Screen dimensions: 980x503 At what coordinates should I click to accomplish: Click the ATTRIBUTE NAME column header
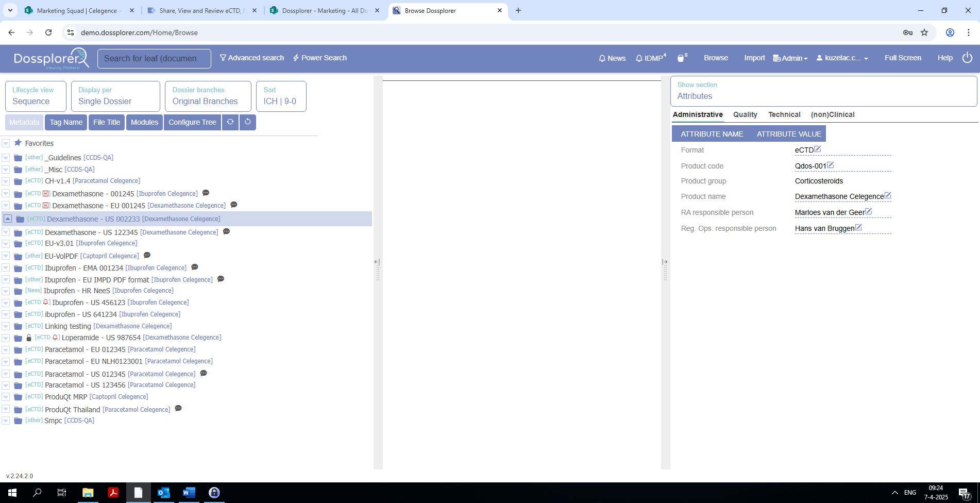[x=712, y=134]
